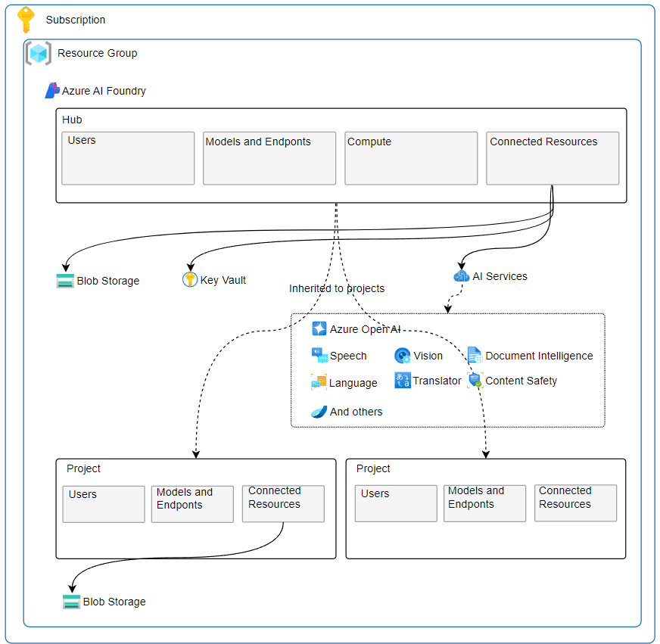Screen dimensions: 660x644
Task: Click the 'Content Safety' label
Action: pos(521,381)
